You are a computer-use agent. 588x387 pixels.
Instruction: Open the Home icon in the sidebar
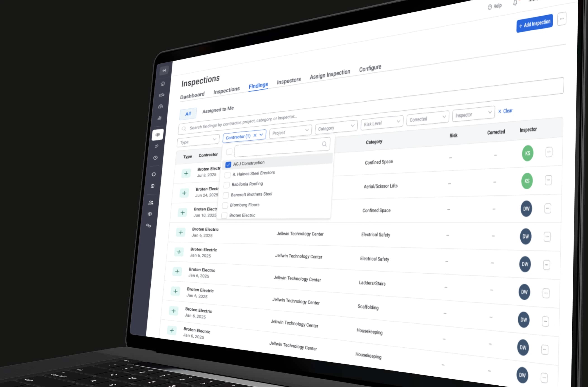pyautogui.click(x=163, y=84)
